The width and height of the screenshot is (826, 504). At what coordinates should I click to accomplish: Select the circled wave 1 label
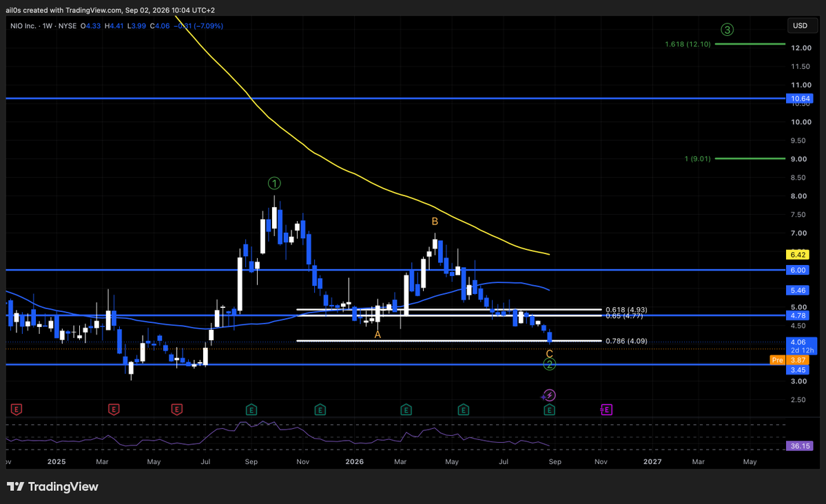[x=274, y=183]
